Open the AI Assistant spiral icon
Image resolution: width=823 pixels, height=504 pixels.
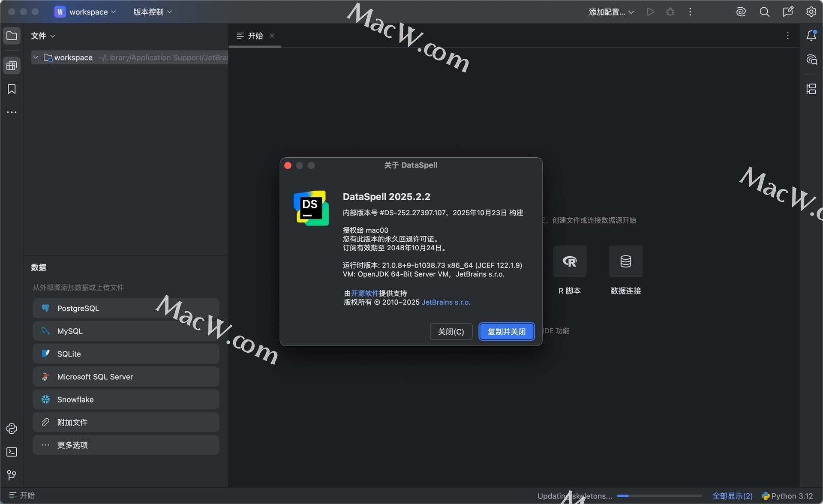(x=741, y=12)
